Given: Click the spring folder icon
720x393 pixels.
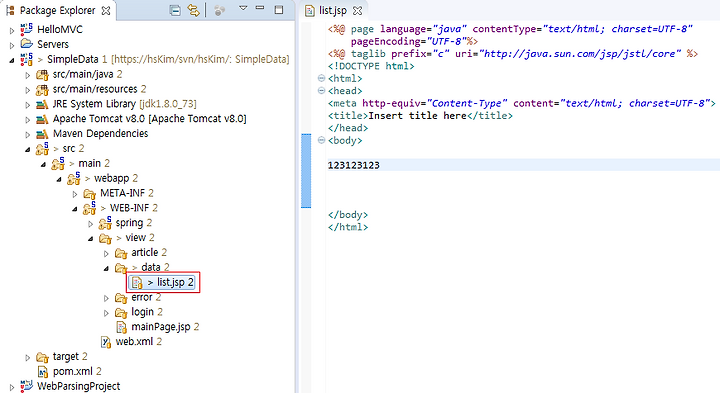Looking at the screenshot, I should click(105, 223).
